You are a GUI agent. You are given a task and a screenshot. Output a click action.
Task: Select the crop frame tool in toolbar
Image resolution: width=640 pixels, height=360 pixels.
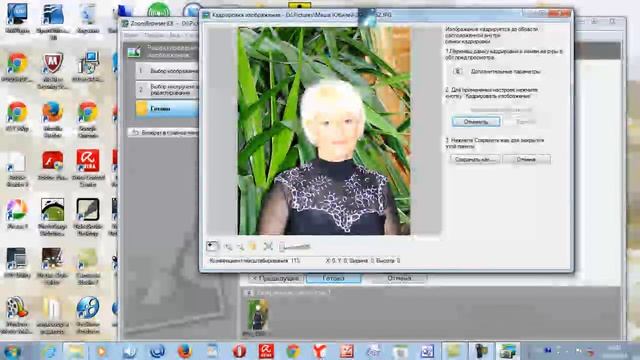[212, 246]
